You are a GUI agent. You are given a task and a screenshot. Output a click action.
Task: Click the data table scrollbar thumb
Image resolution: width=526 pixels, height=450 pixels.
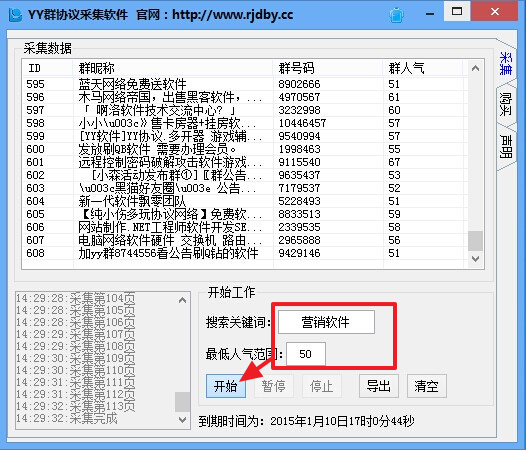point(475,241)
